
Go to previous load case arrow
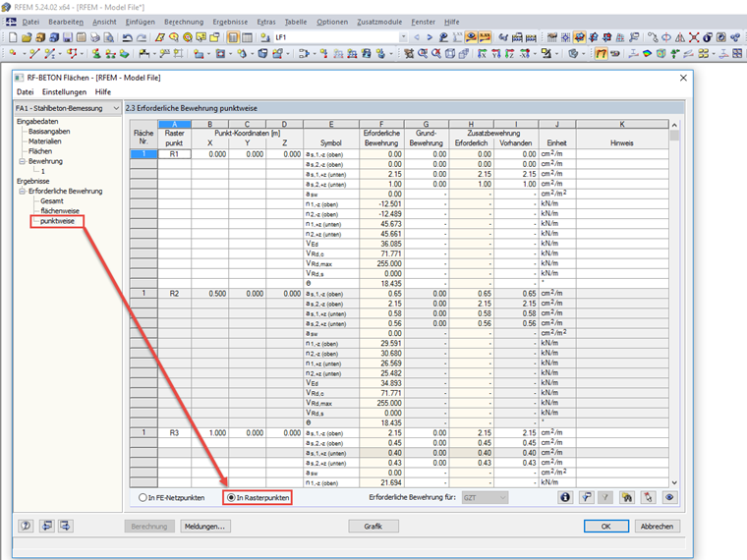(x=417, y=37)
